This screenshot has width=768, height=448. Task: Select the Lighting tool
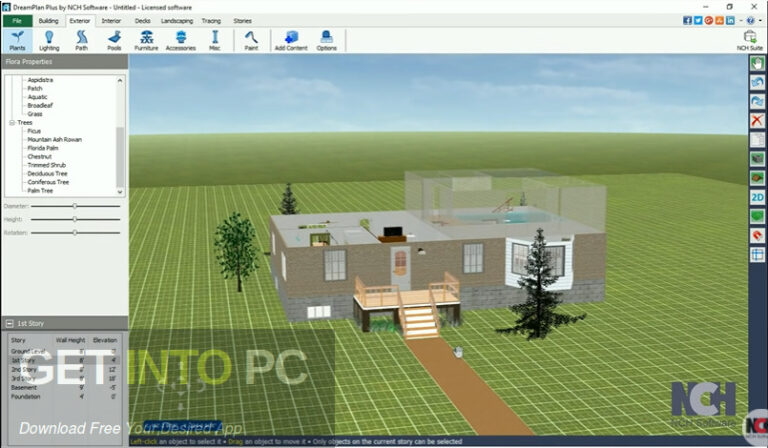coord(49,40)
